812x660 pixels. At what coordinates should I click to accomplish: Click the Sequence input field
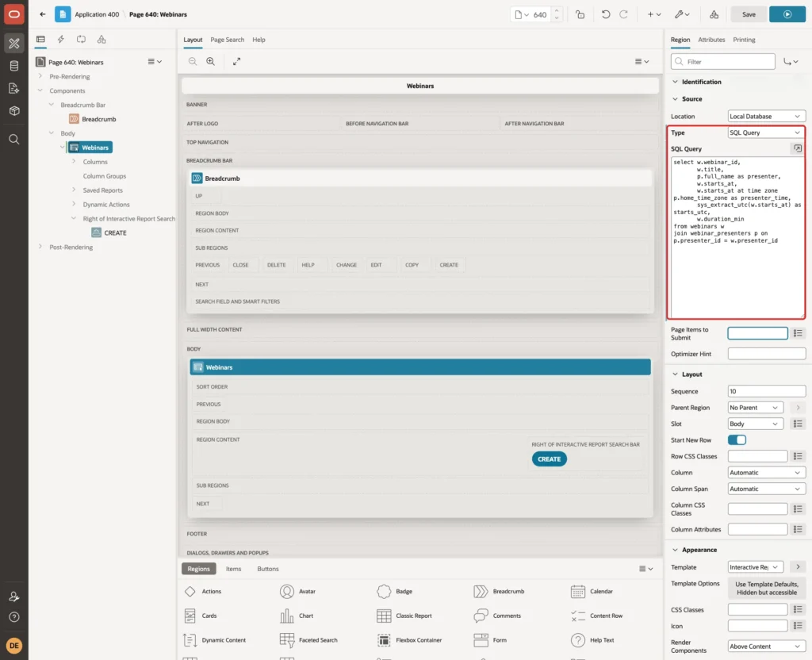pos(767,391)
